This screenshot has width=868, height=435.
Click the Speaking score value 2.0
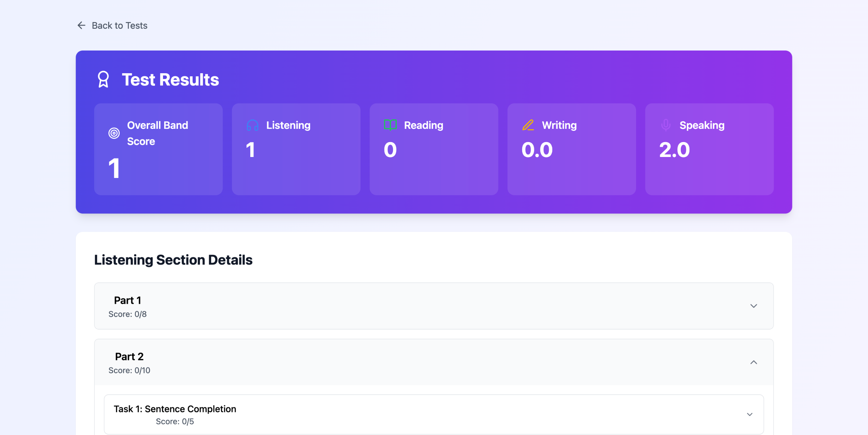(x=674, y=150)
